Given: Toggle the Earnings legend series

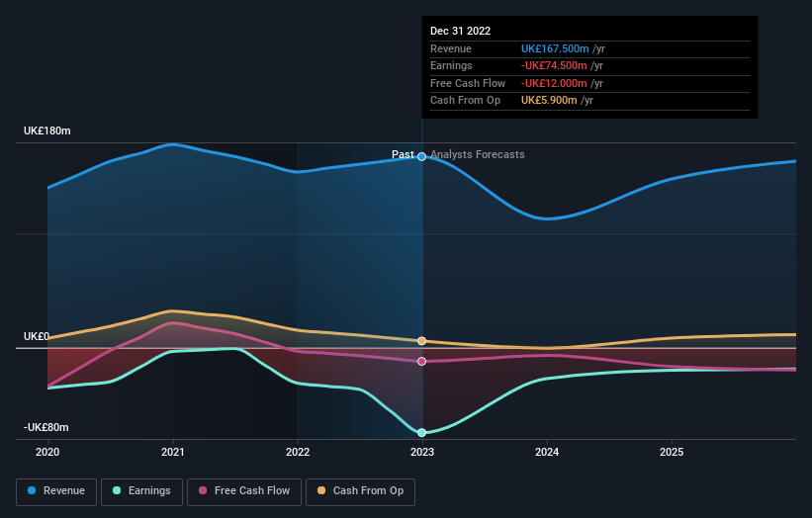Looking at the screenshot, I should [x=141, y=491].
